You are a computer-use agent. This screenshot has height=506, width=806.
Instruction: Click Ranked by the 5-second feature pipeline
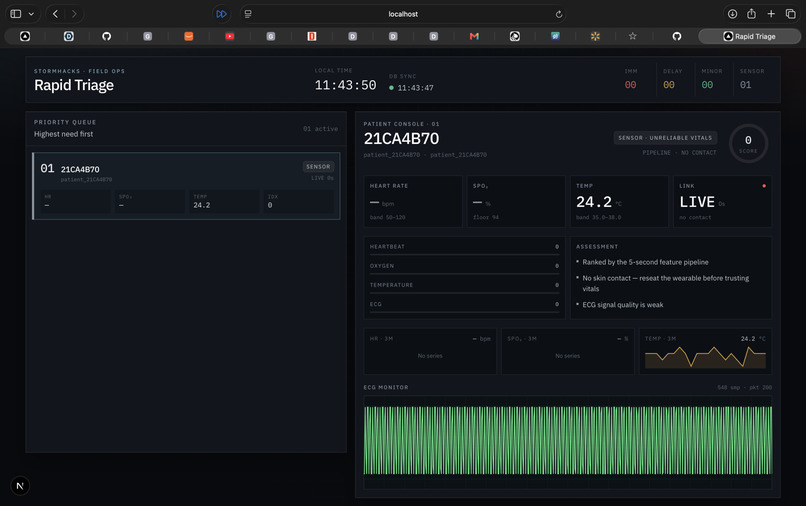click(x=645, y=262)
